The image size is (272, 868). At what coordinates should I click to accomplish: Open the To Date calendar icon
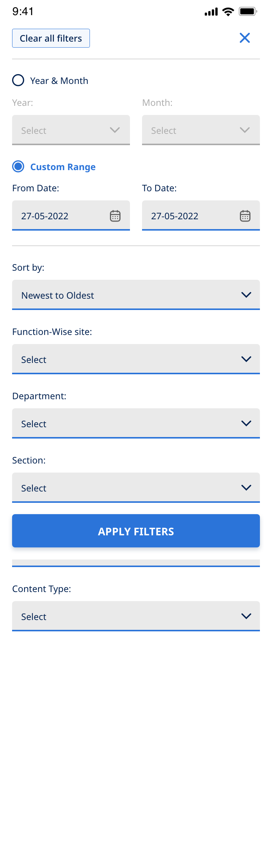click(x=245, y=216)
